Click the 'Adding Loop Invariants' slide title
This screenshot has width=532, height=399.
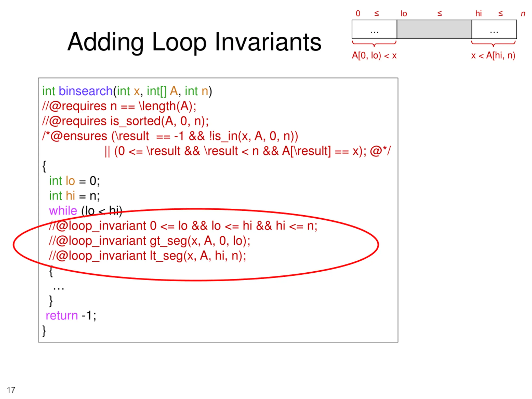pos(194,42)
